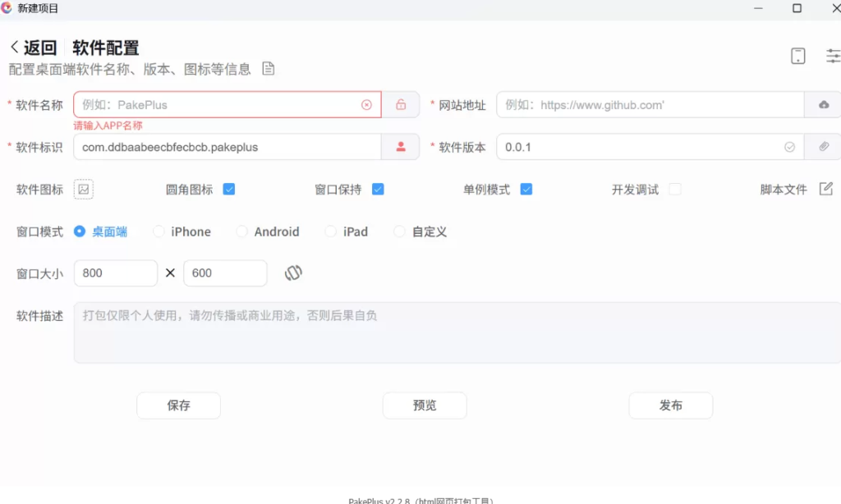Click the rotate window size icon

coord(293,273)
